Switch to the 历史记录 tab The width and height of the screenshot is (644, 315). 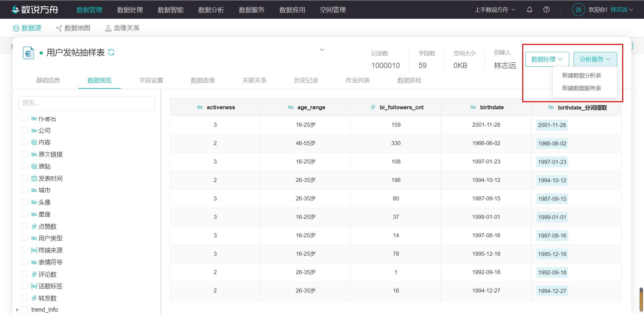point(306,80)
